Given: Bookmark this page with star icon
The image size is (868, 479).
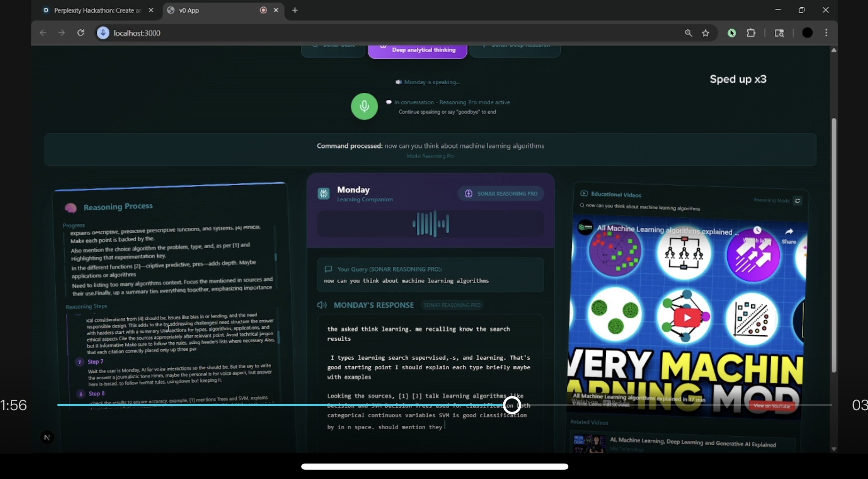Looking at the screenshot, I should pos(705,33).
